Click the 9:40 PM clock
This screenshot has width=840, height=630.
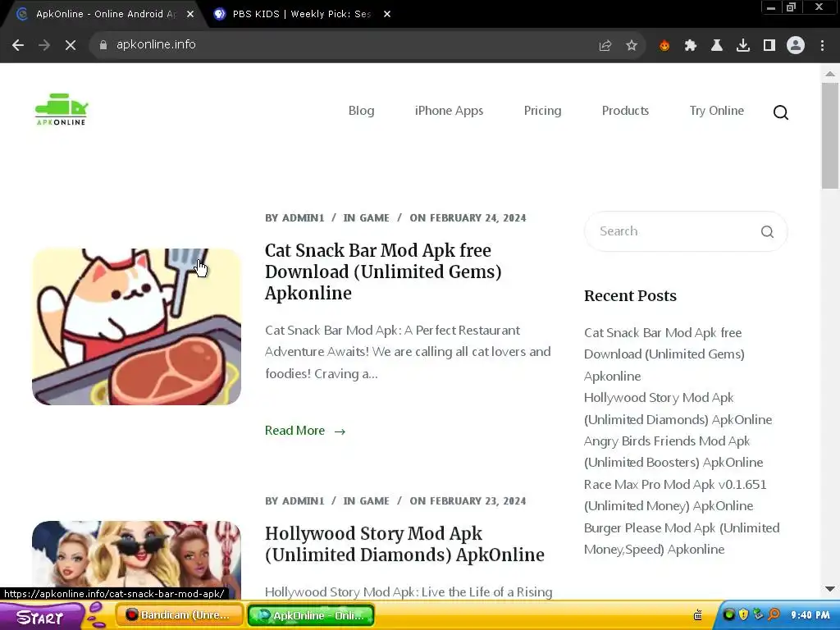click(810, 615)
